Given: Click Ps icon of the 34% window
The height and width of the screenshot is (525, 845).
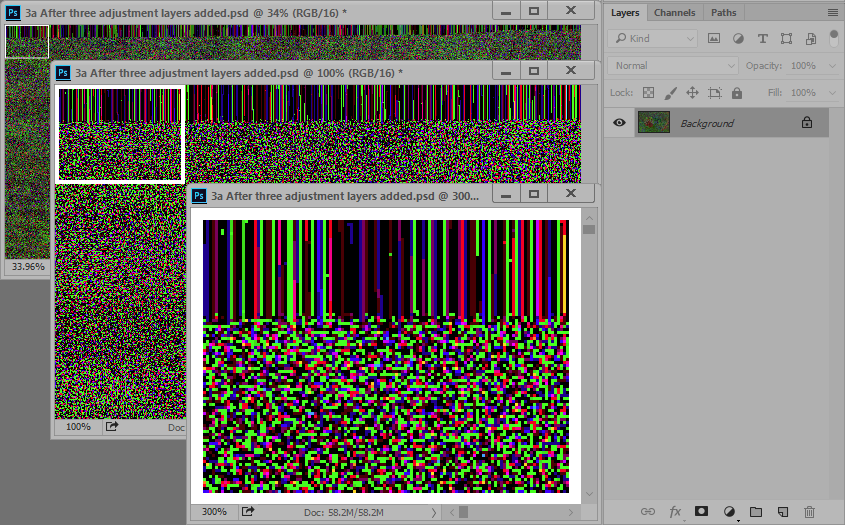Looking at the screenshot, I should tap(13, 12).
